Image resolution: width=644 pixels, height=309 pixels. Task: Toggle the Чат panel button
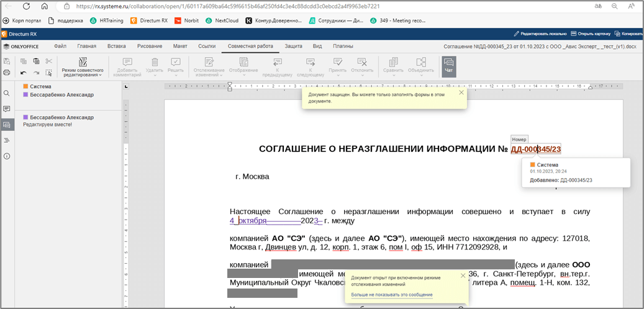449,67
